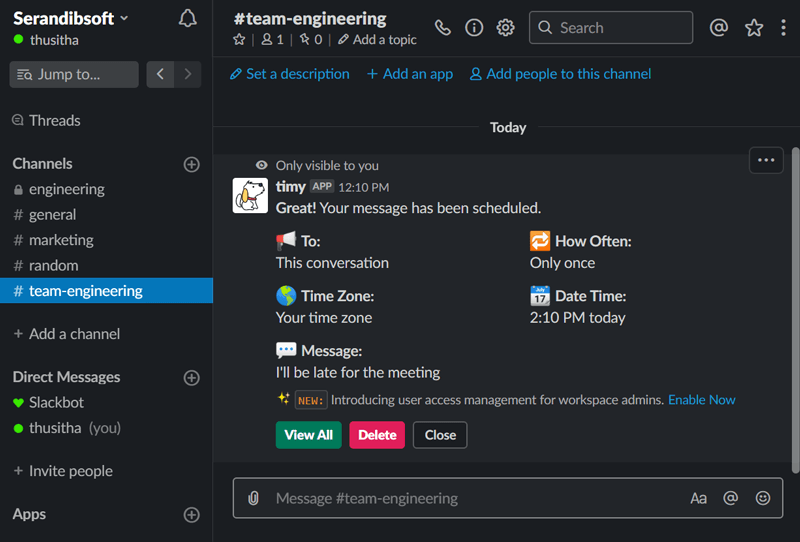
Task: Browse apps with Apps plus icon
Action: pyautogui.click(x=191, y=514)
